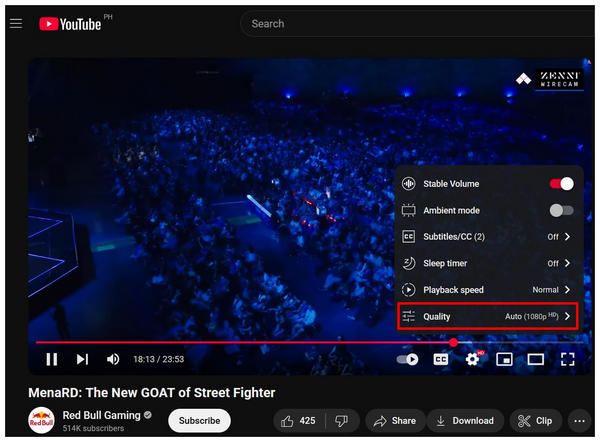Open Quality settings submenu
This screenshot has height=442, width=600.
[x=487, y=316]
